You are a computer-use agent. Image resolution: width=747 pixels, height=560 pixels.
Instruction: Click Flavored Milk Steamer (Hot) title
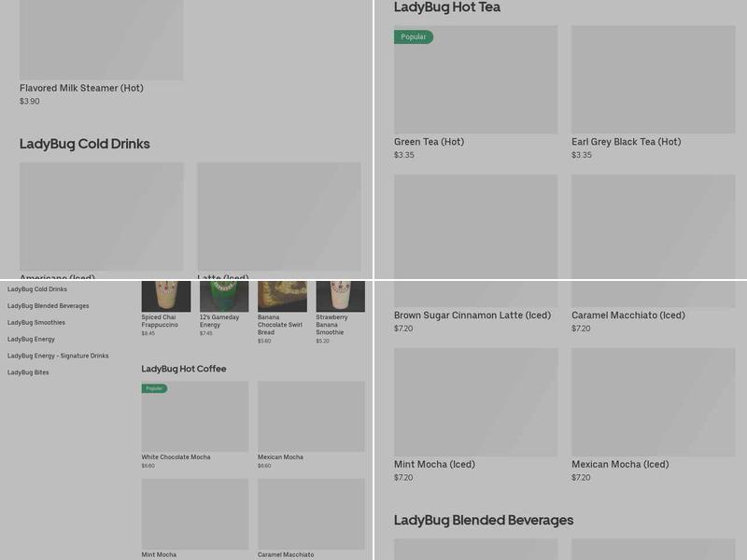[x=81, y=88]
